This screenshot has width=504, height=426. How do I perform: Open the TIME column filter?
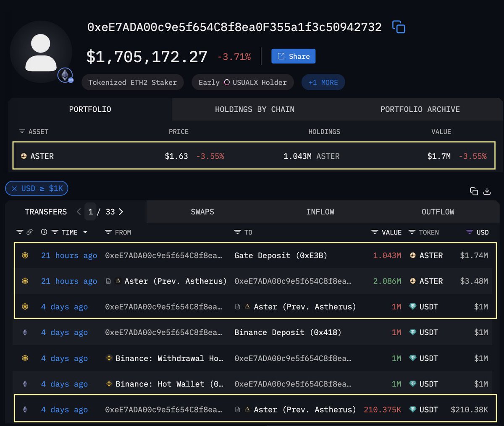[x=55, y=232]
